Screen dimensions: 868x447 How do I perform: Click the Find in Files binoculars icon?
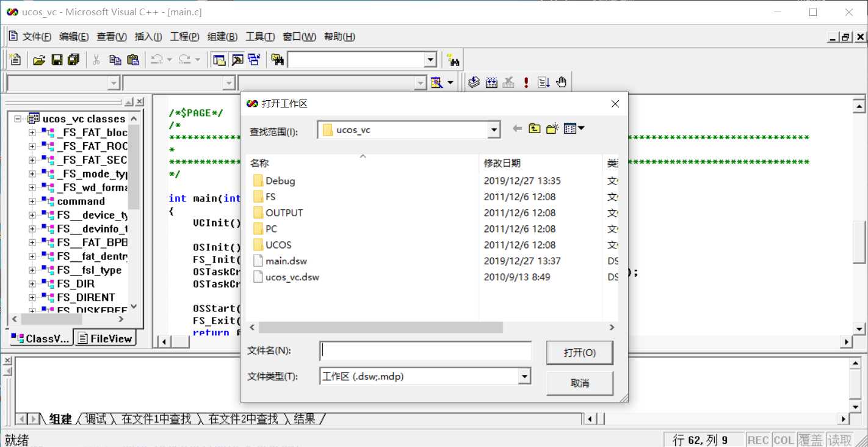(278, 59)
